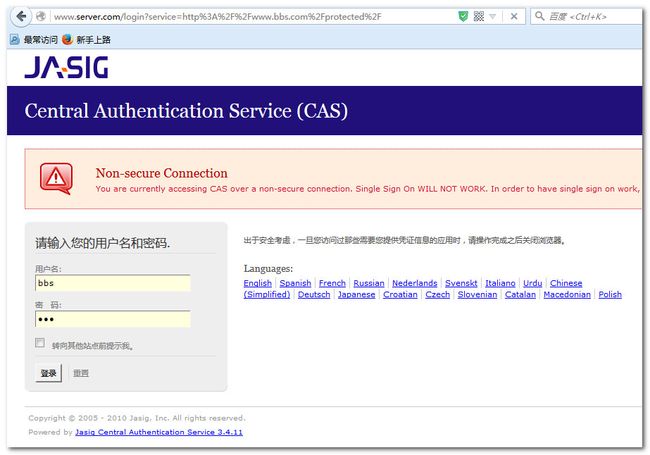
Task: Click the 登录 login button
Action: click(49, 373)
